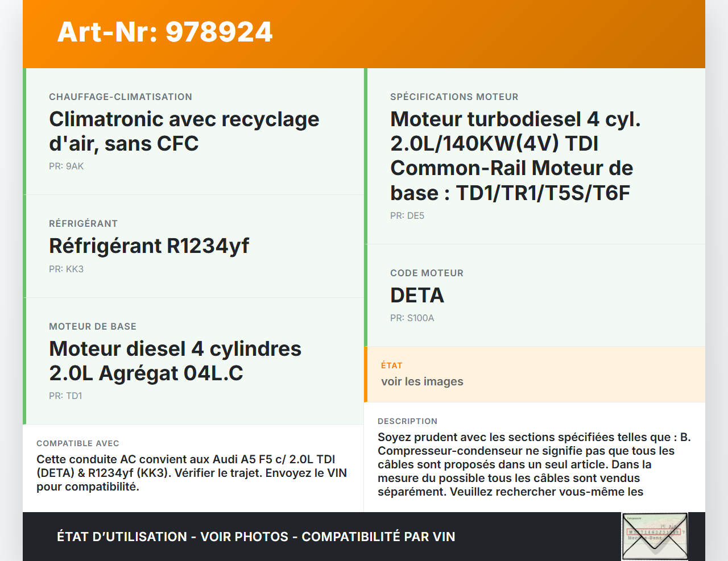728x561 pixels.
Task: Click the Art-Nr: 978924 header title
Action: pos(165,32)
